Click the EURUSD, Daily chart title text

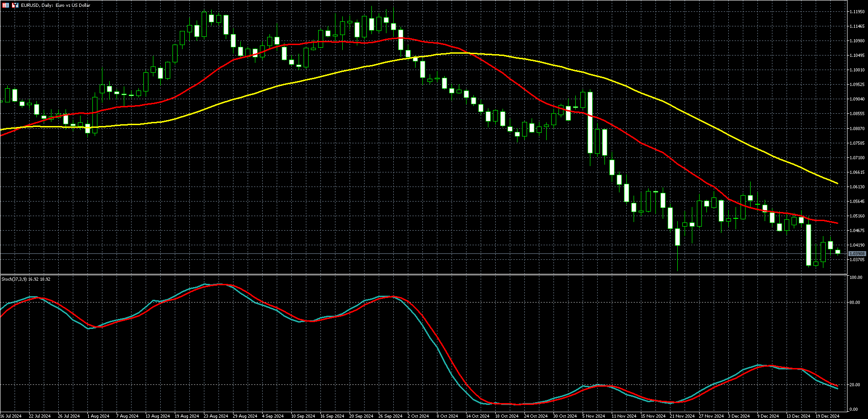pyautogui.click(x=56, y=5)
